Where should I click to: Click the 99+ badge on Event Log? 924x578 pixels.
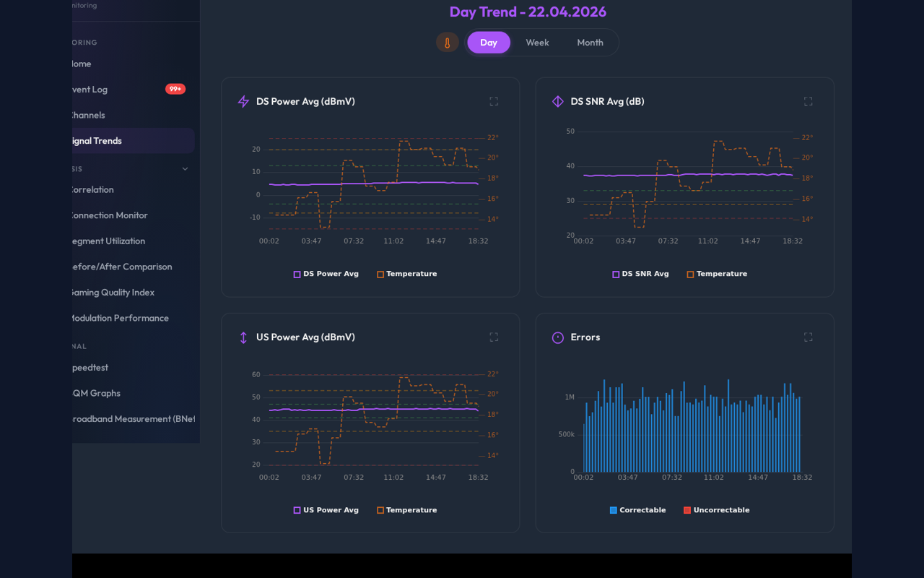[x=175, y=89]
